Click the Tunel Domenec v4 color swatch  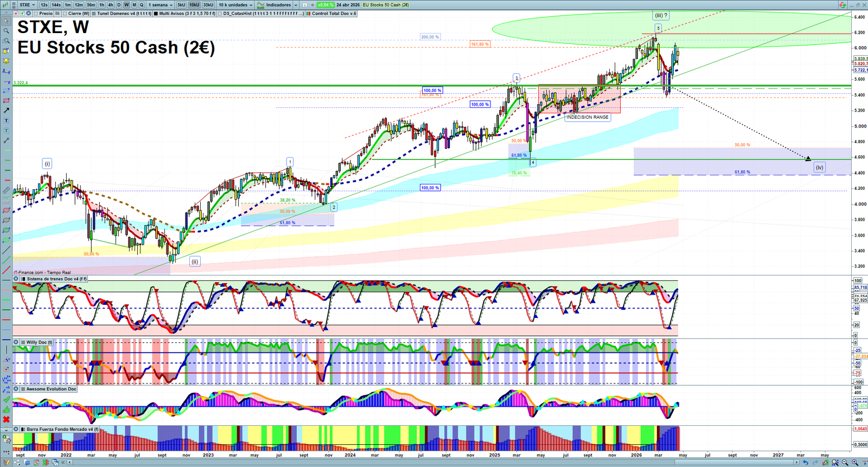94,14
